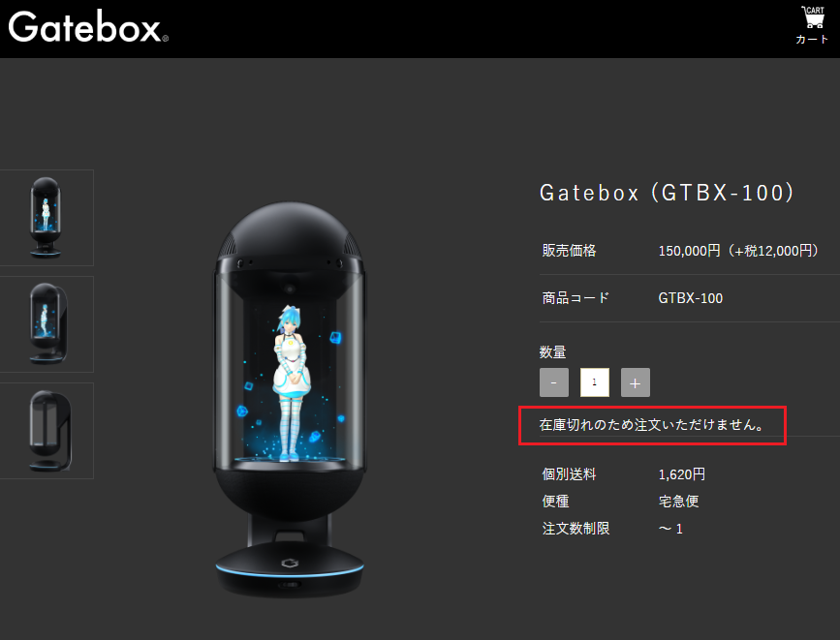Click the main Gatebox product image
840x640 pixels.
[x=290, y=399]
